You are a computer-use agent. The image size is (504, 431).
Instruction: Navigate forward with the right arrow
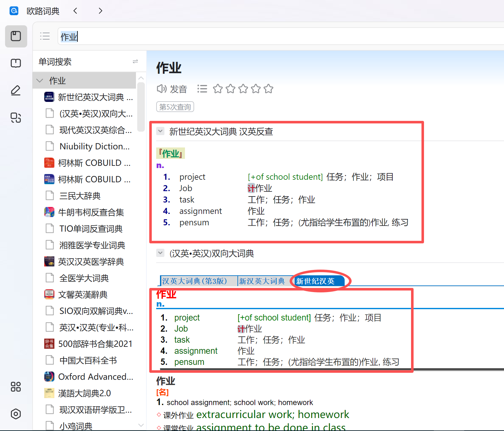[x=100, y=11]
